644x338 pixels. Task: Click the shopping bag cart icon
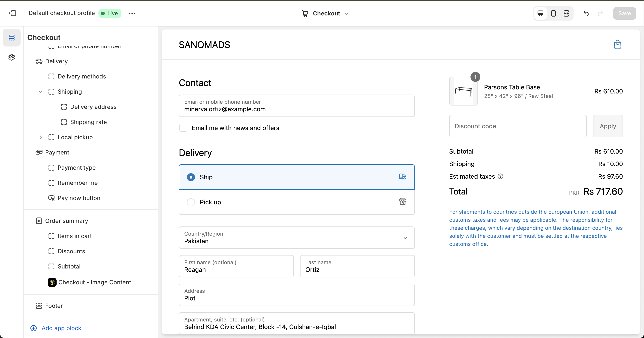pyautogui.click(x=617, y=45)
